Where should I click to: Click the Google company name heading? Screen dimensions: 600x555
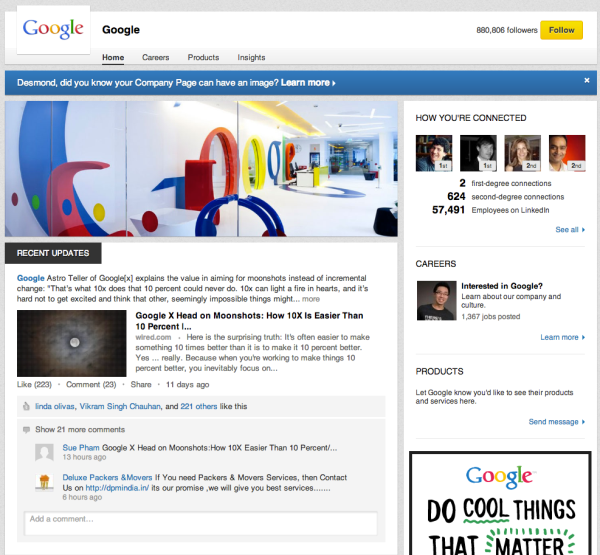click(121, 30)
